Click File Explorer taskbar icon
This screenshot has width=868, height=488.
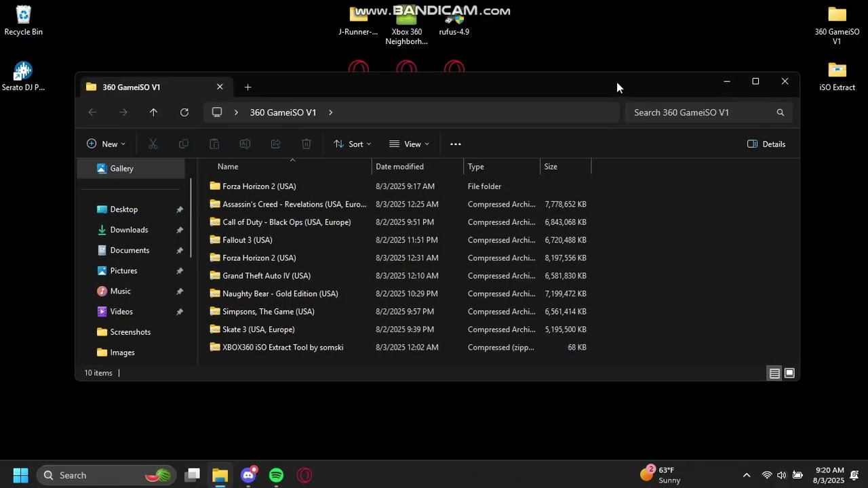click(x=220, y=475)
